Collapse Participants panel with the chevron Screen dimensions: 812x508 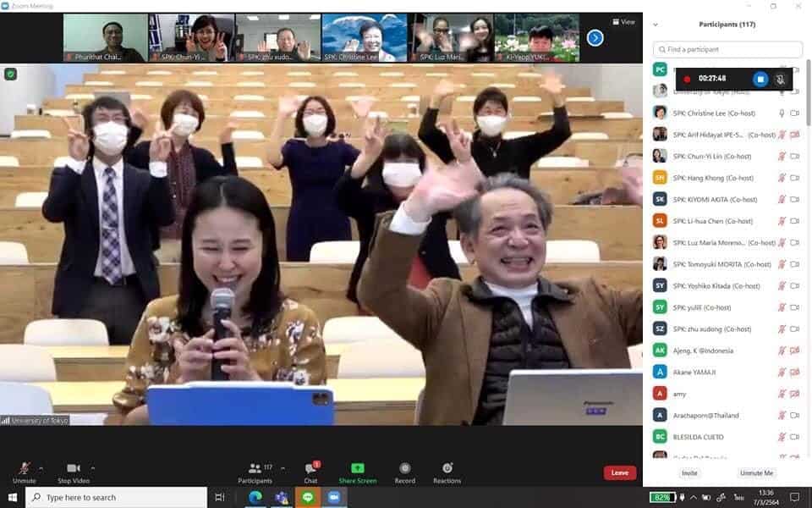click(656, 25)
